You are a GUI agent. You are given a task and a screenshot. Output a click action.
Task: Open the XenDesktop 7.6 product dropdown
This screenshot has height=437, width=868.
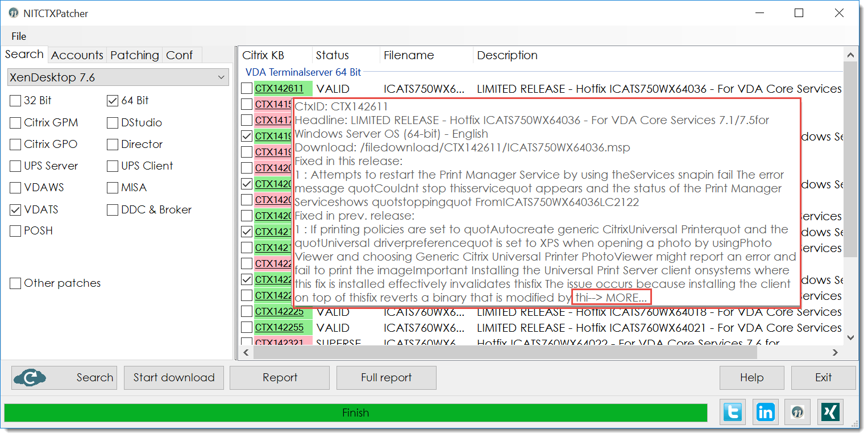118,77
